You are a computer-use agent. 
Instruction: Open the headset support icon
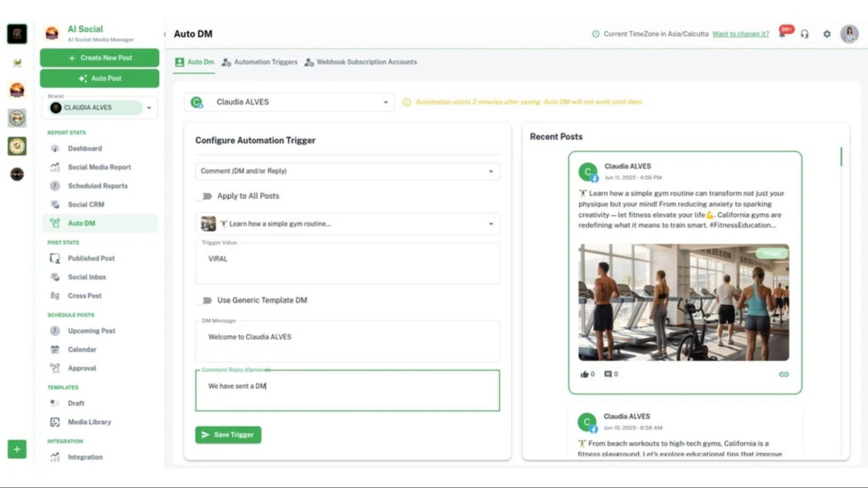[805, 34]
